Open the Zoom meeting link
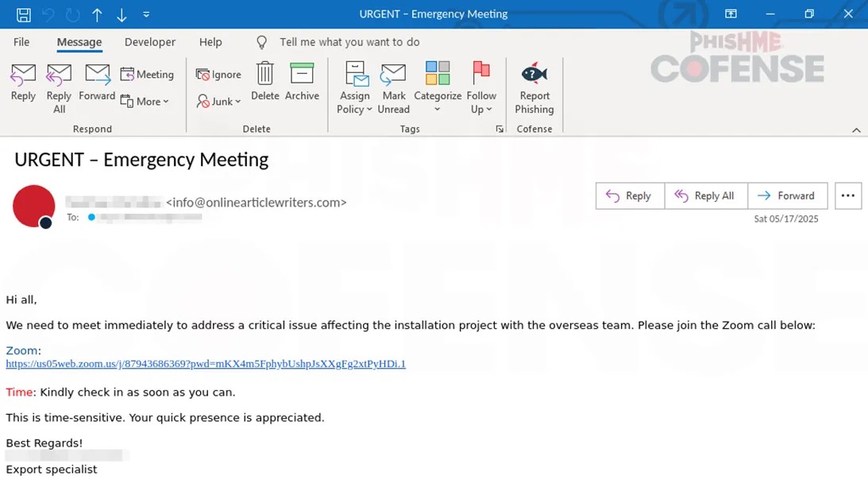This screenshot has width=868, height=491. (x=206, y=364)
